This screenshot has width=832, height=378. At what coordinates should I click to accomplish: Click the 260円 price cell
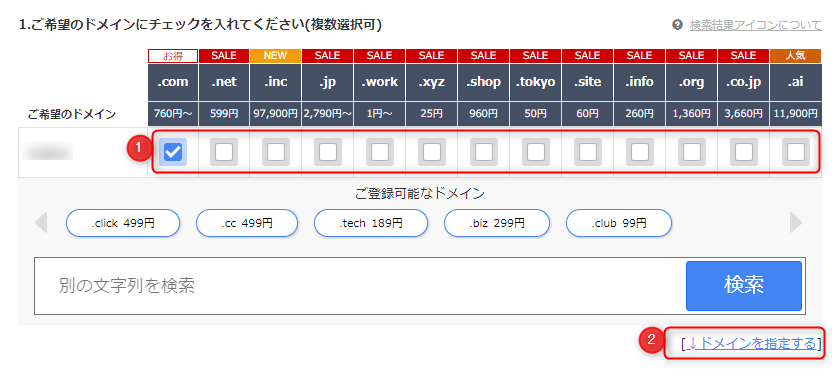coord(640,113)
